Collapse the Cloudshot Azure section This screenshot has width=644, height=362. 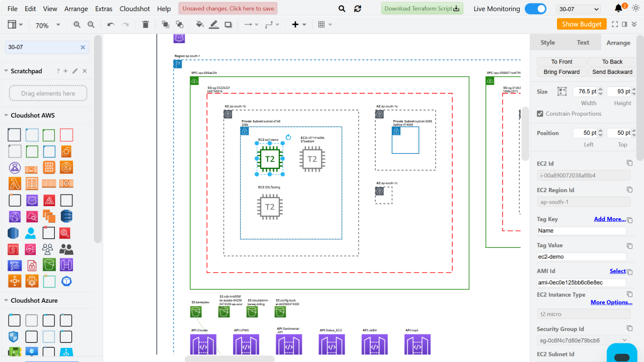34,301
